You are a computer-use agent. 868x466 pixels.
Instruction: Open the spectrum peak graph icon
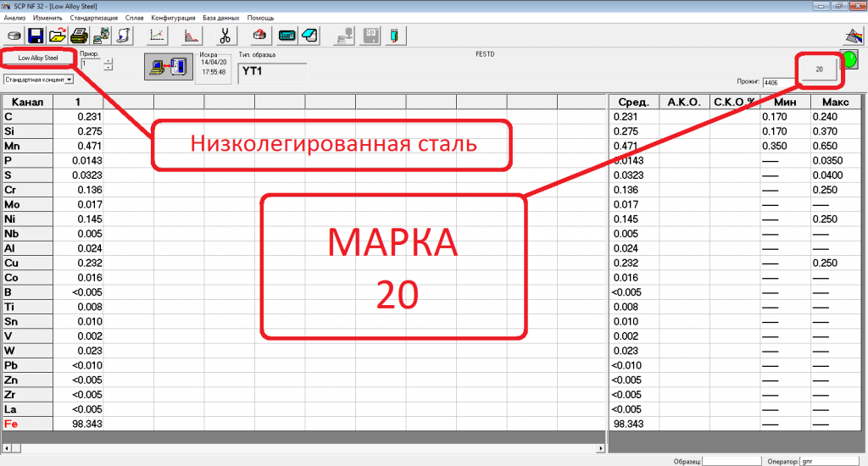(x=192, y=36)
